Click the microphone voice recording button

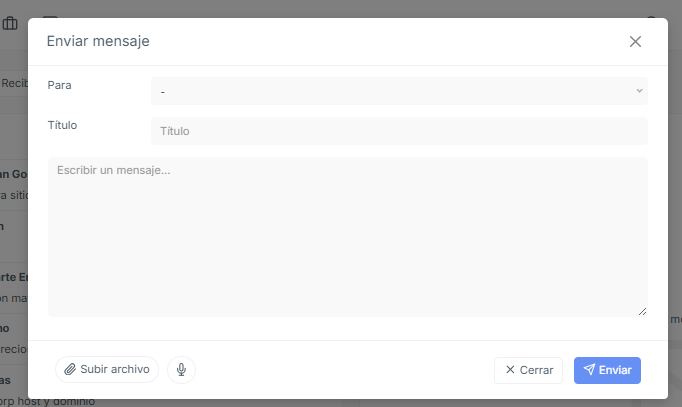(181, 370)
